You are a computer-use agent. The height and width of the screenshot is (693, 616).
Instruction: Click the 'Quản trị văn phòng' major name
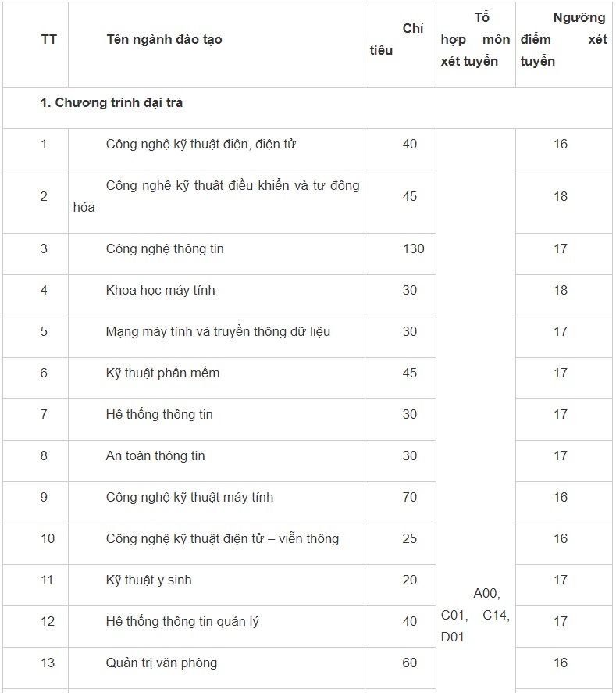[x=161, y=663]
